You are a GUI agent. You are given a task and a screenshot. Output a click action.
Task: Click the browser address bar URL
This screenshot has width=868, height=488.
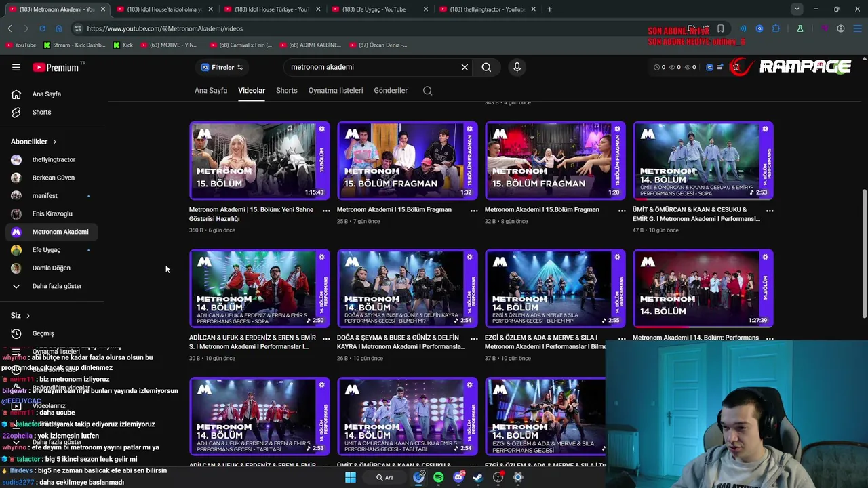point(165,28)
